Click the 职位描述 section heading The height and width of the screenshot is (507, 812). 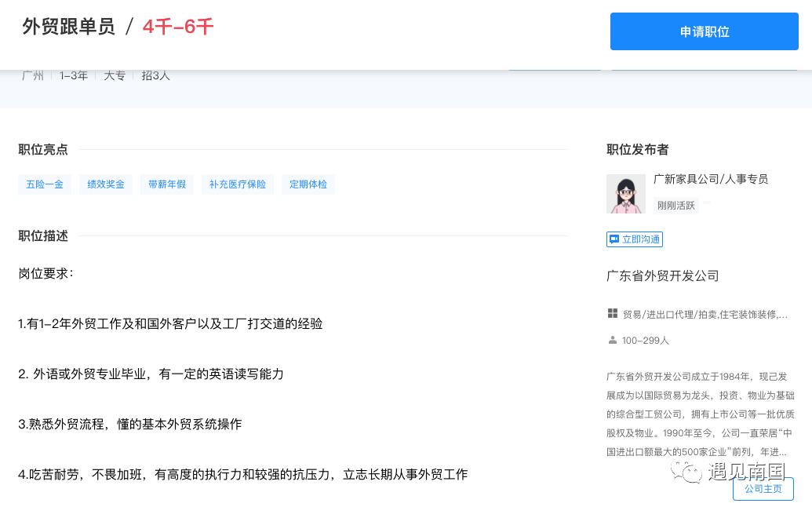pyautogui.click(x=43, y=235)
